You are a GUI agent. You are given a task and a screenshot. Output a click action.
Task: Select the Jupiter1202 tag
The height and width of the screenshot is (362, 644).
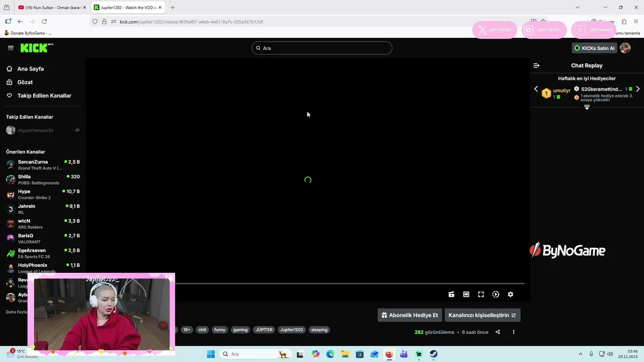(x=292, y=330)
